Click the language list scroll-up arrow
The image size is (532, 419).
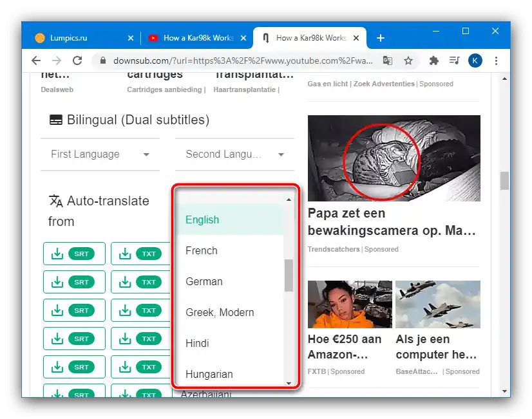(289, 200)
